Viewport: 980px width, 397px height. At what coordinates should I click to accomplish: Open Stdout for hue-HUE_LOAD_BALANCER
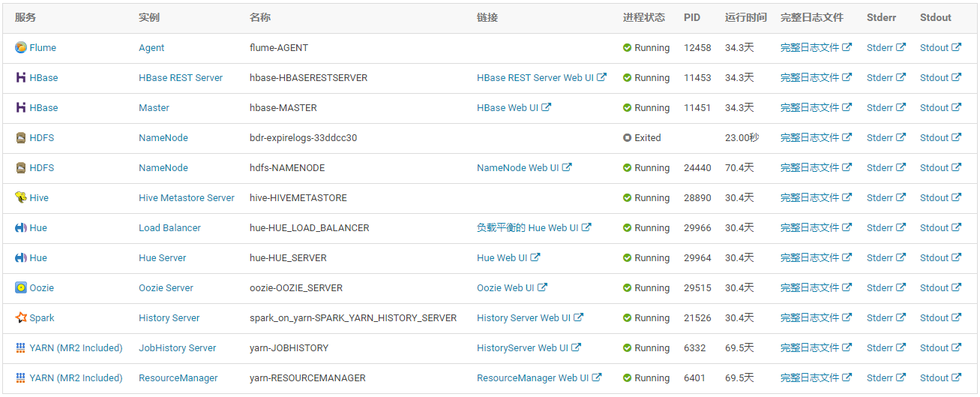940,227
